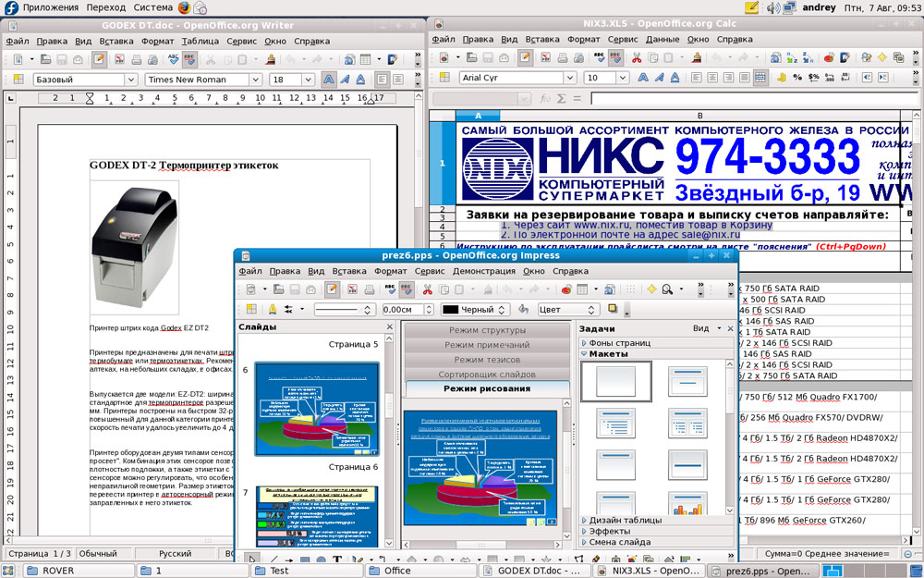Open font size dropdown showing 18 in Writer
This screenshot has height=578, width=924.
point(309,79)
